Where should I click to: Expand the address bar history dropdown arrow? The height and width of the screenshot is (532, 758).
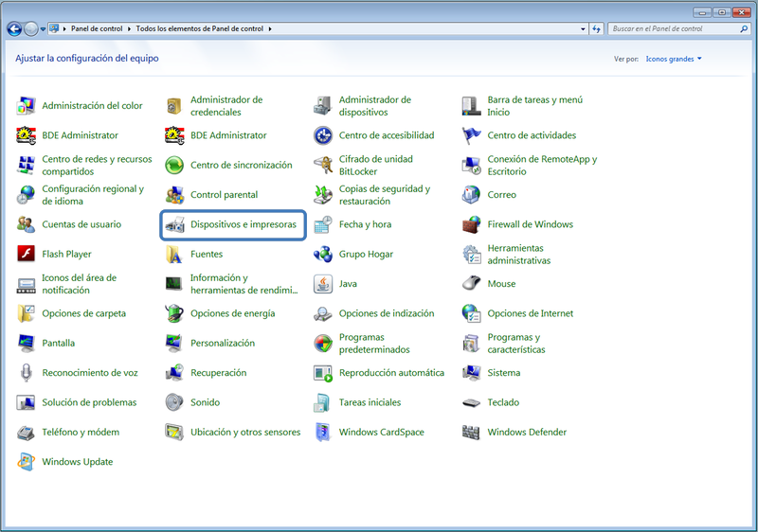583,29
